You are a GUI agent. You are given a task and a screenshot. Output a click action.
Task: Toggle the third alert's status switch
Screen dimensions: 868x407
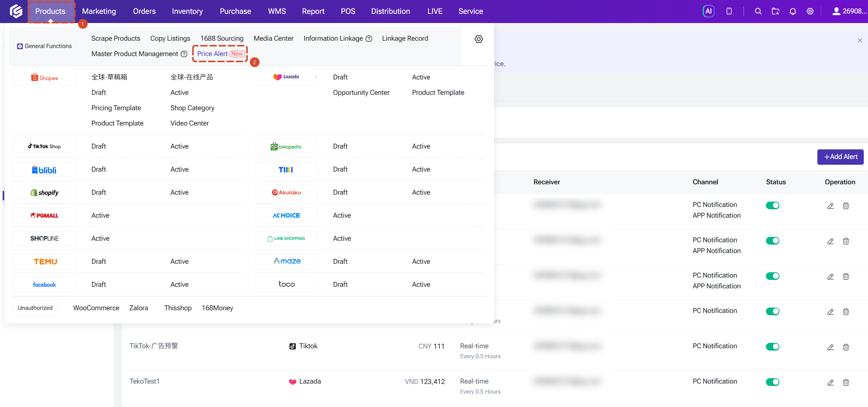[772, 276]
